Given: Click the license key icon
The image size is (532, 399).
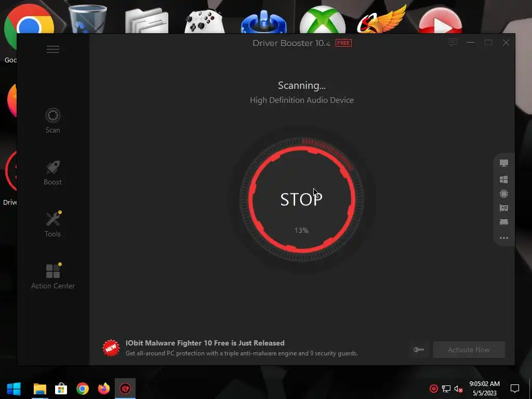Looking at the screenshot, I should (419, 350).
